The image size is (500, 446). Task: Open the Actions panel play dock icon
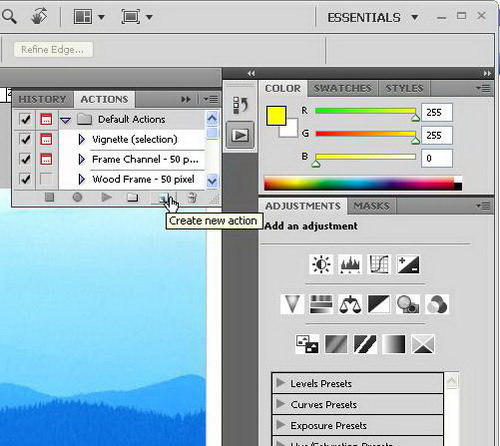point(240,136)
